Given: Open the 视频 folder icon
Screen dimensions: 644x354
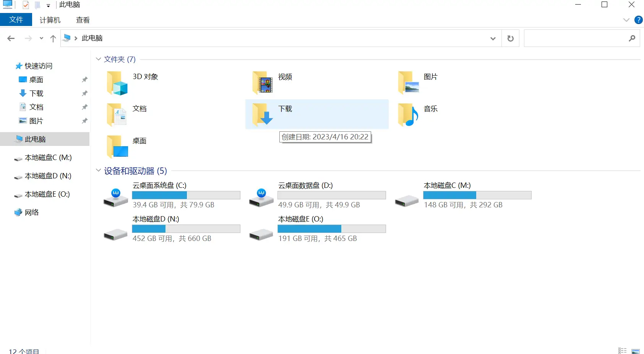Looking at the screenshot, I should pos(262,83).
